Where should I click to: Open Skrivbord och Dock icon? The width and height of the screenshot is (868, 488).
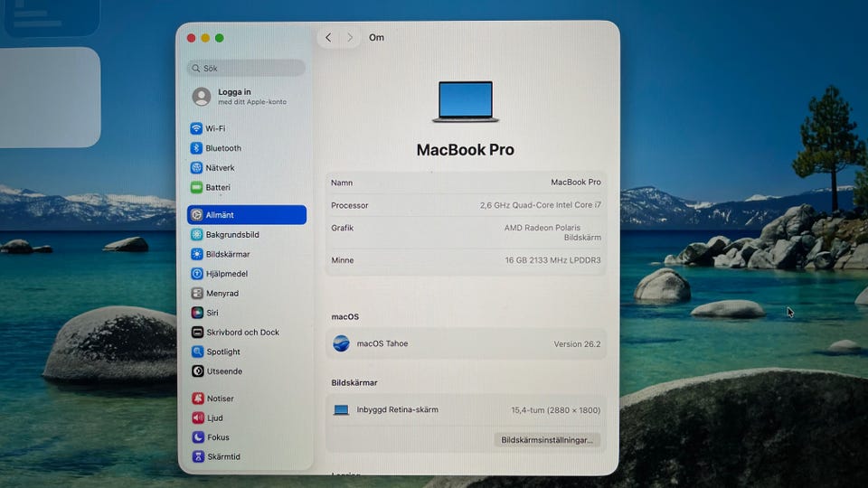197,332
